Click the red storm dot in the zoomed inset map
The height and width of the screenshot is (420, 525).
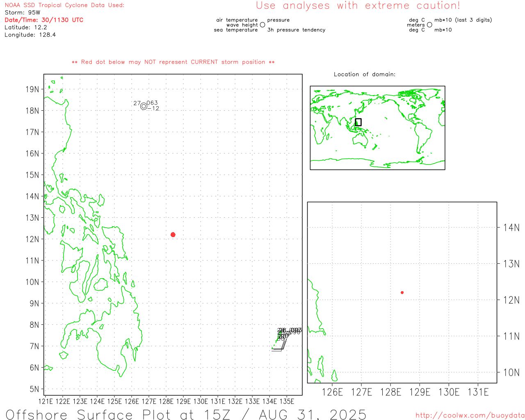coord(402,292)
